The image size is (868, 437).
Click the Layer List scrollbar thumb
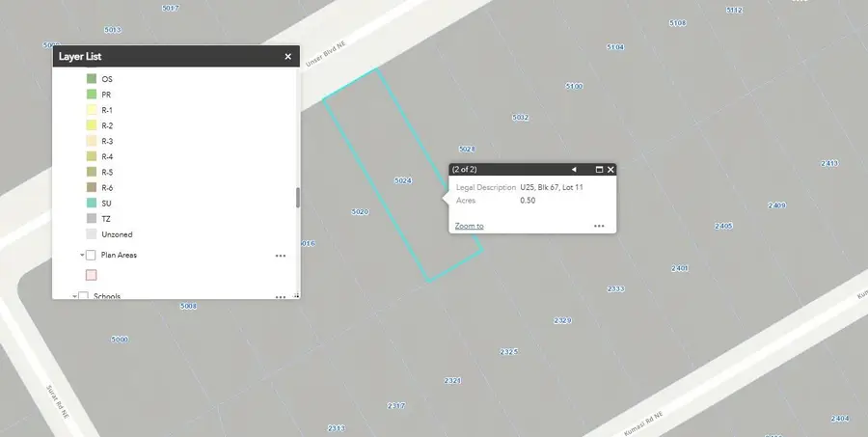coord(298,198)
